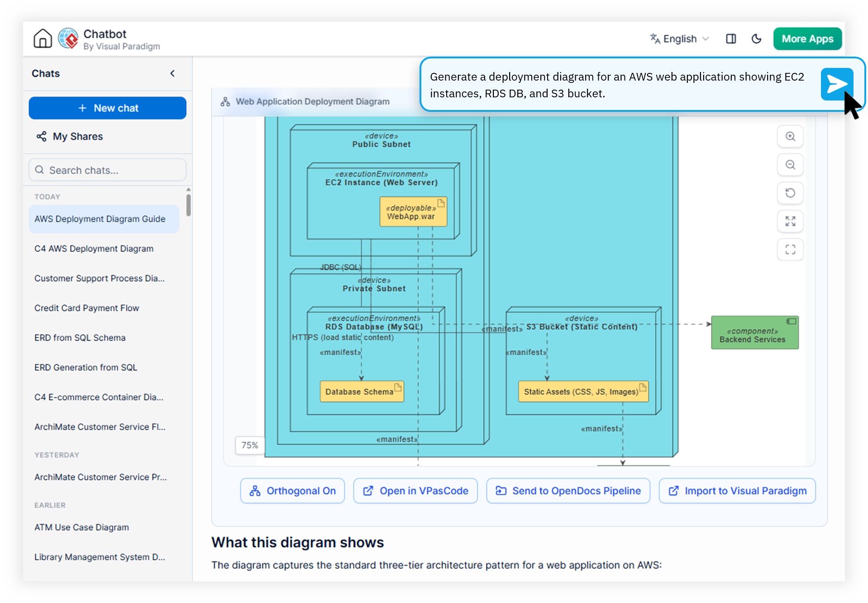Toggle dark mode moon icon
This screenshot has height=603, width=868.
click(756, 39)
